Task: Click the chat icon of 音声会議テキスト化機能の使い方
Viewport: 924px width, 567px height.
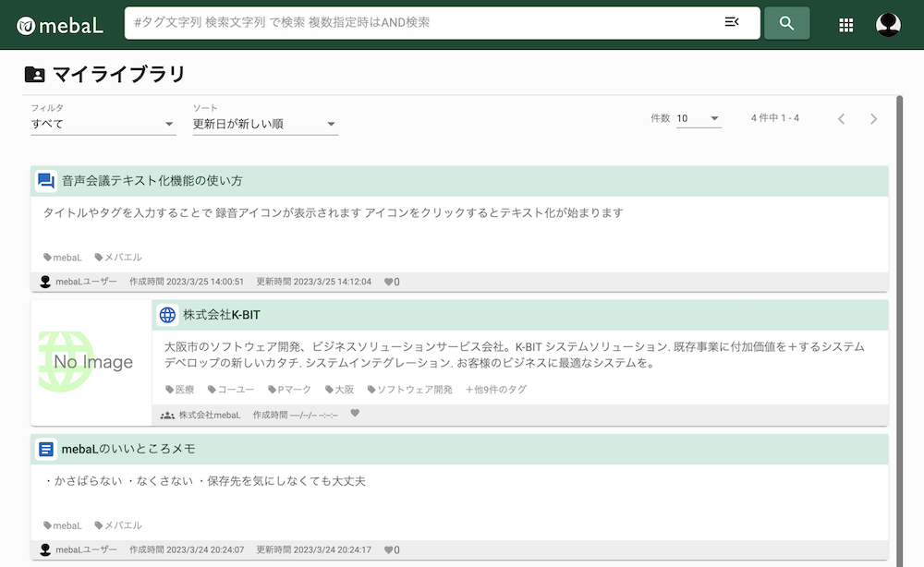Action: (x=46, y=181)
